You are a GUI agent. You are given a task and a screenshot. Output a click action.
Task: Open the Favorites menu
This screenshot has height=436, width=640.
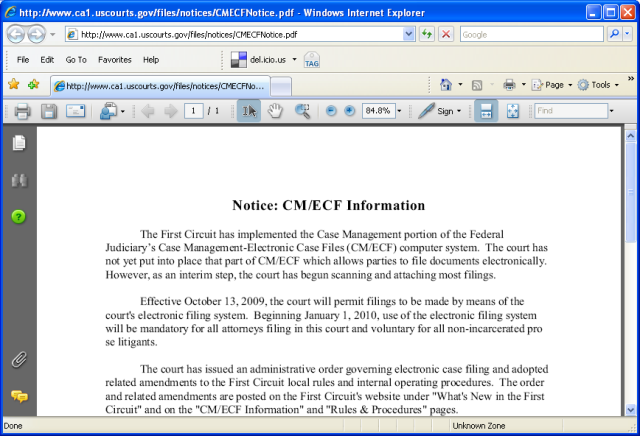[x=114, y=60]
